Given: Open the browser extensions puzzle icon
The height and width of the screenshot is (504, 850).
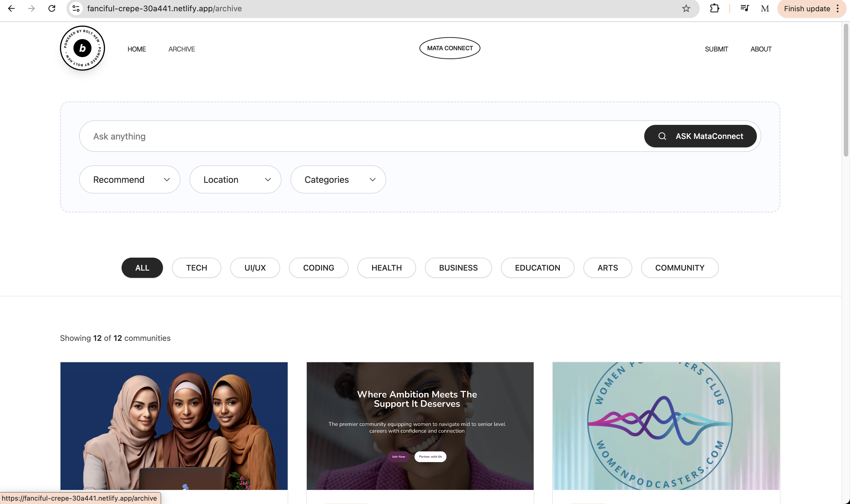Looking at the screenshot, I should coord(714,8).
